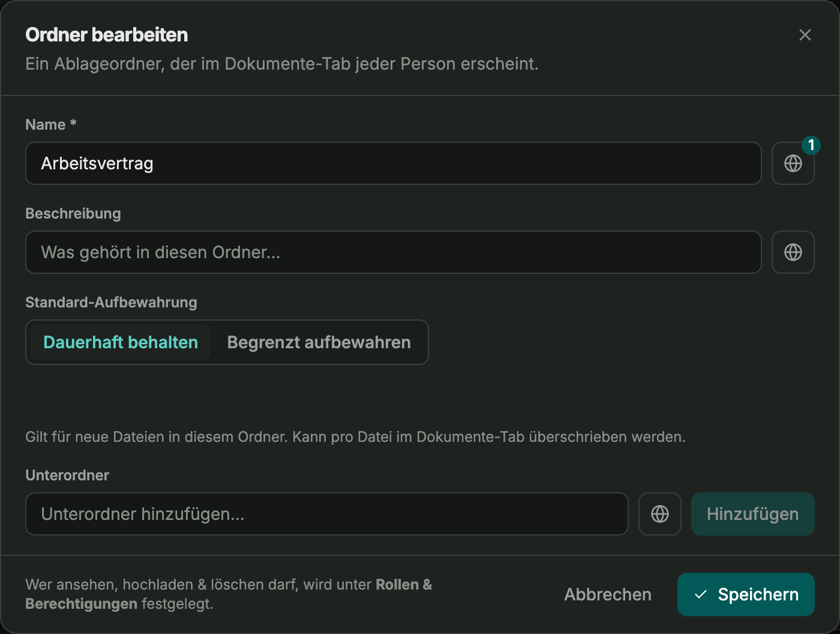Click the Unterordner label
The image size is (840, 634).
tap(67, 475)
